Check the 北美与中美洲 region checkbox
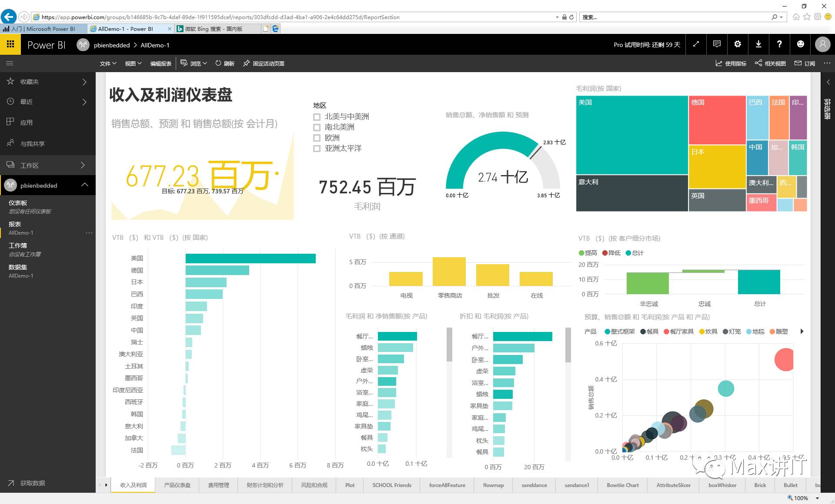This screenshot has width=835, height=504. click(x=317, y=117)
